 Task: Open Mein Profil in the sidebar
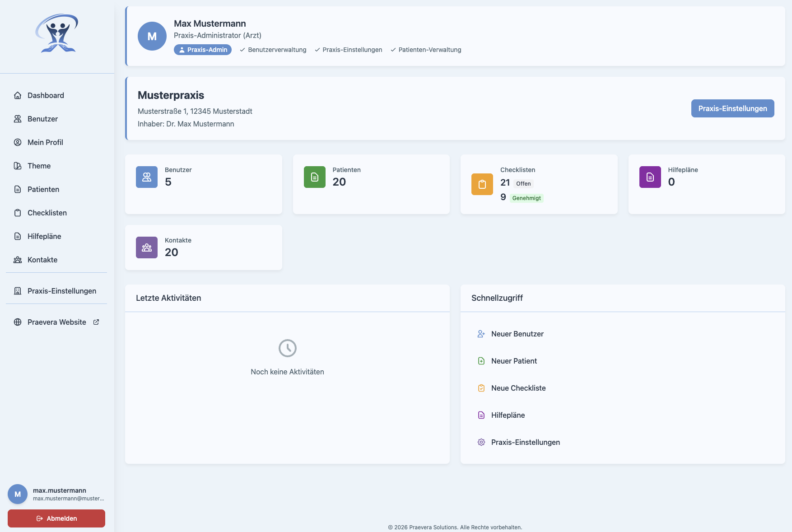tap(45, 142)
